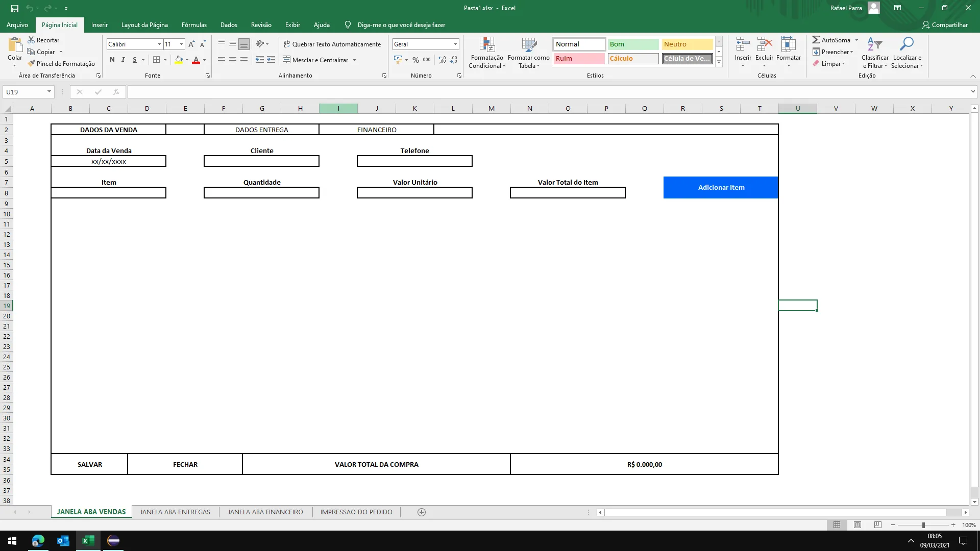Expand the number format Geral dropdown
The image size is (980, 551).
(455, 44)
